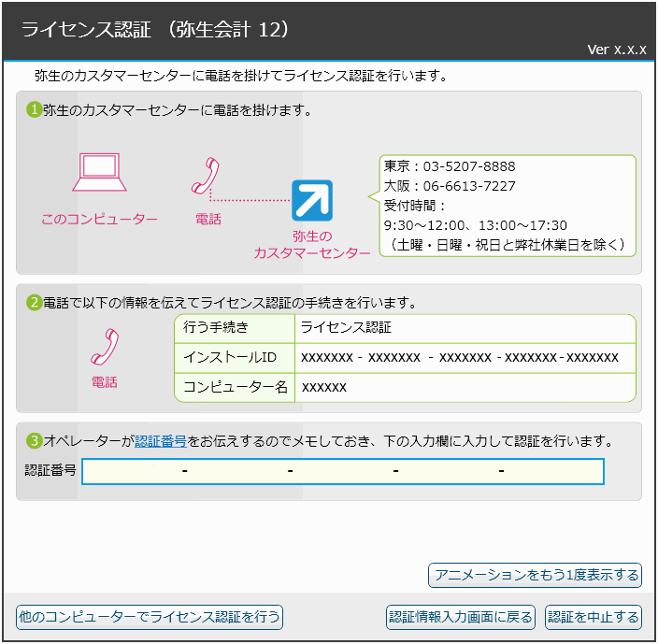Screen dimensions: 658x644
Task: Click the blue arrow customer center icon
Action: (x=311, y=200)
